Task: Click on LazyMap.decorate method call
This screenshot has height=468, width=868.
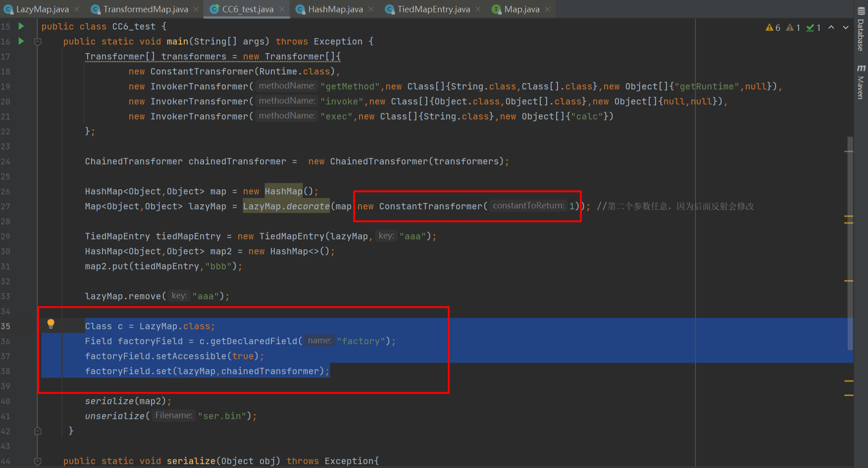Action: [286, 206]
